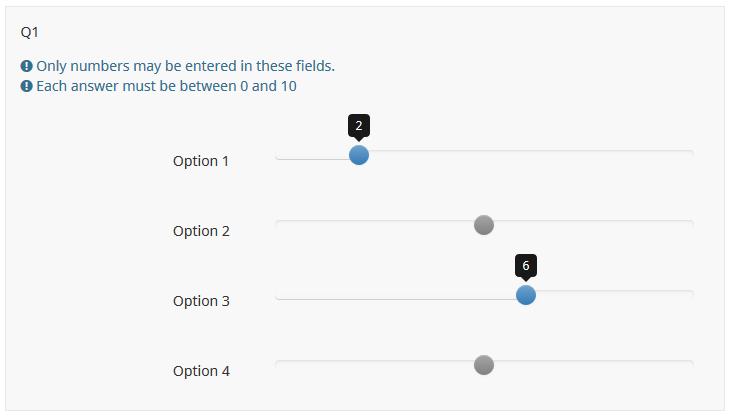Click the right end of Option 1 track
Screen dimensions: 732x418
690,155
